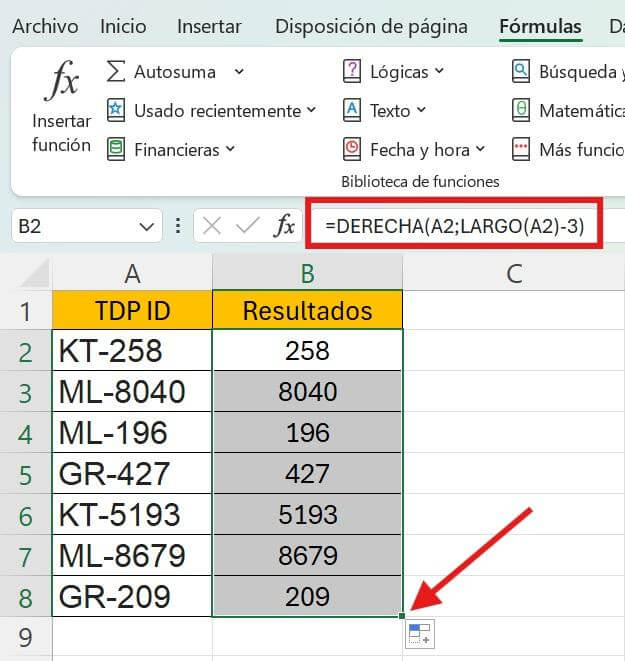Select cell containing ML-8679

click(x=132, y=555)
